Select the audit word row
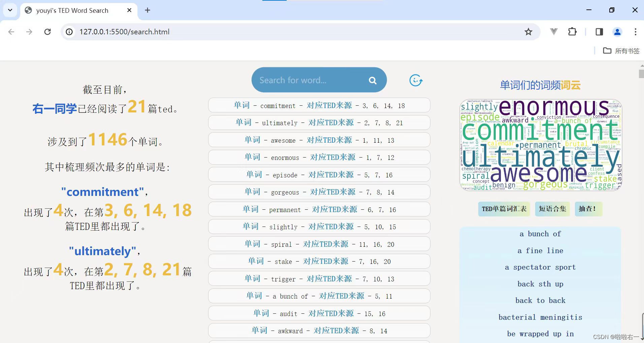644x343 pixels. pyautogui.click(x=319, y=313)
